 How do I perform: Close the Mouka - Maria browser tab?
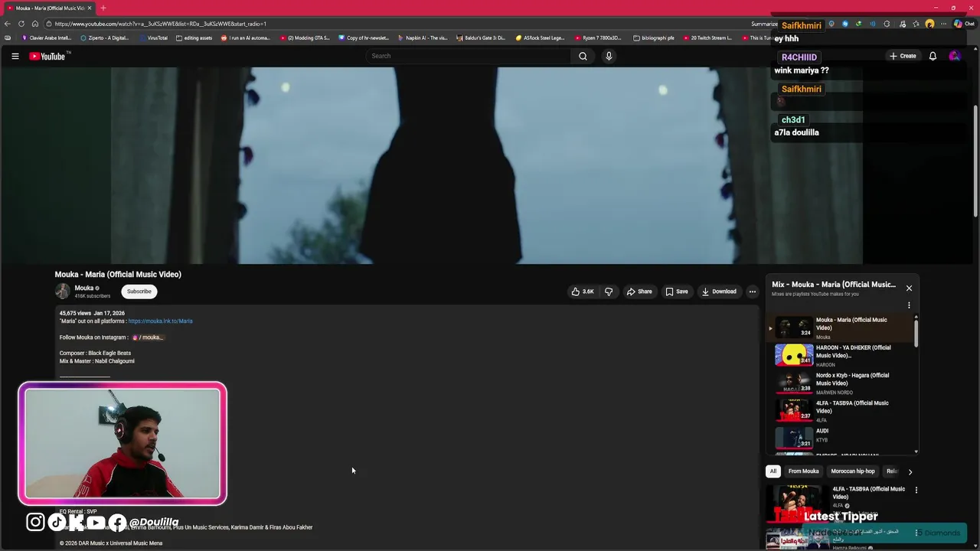click(90, 8)
